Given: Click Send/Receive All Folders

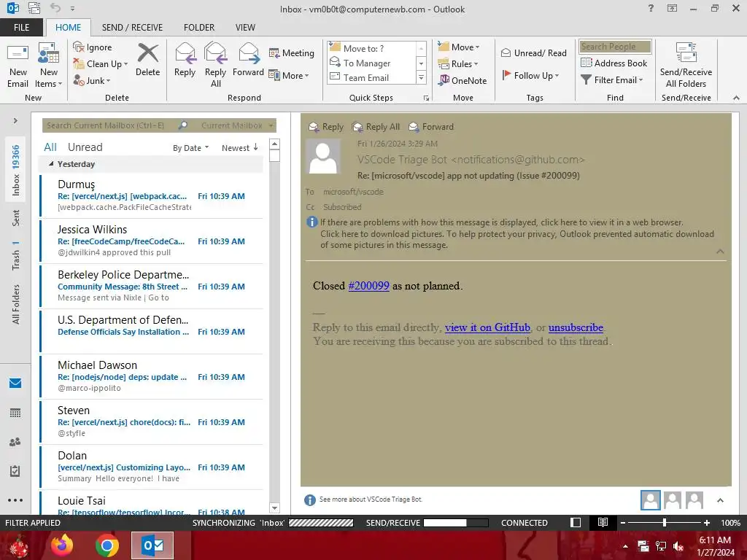Looking at the screenshot, I should [x=686, y=66].
